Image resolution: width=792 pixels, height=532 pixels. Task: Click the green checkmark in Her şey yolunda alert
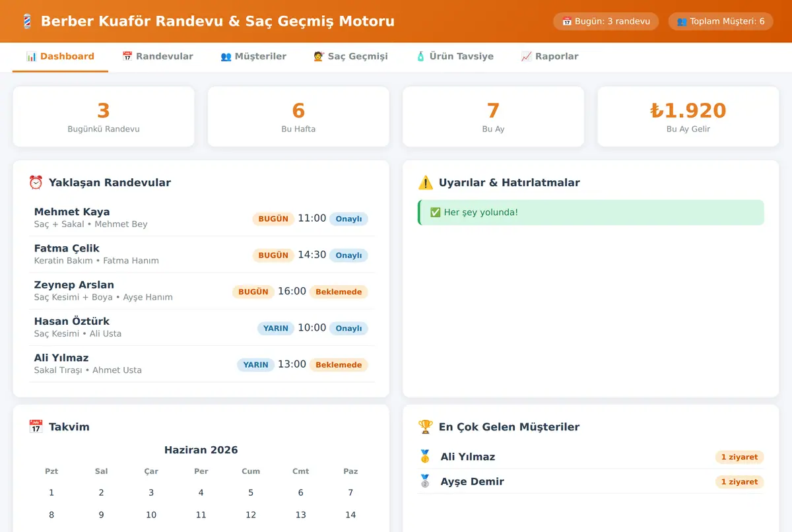pos(435,213)
